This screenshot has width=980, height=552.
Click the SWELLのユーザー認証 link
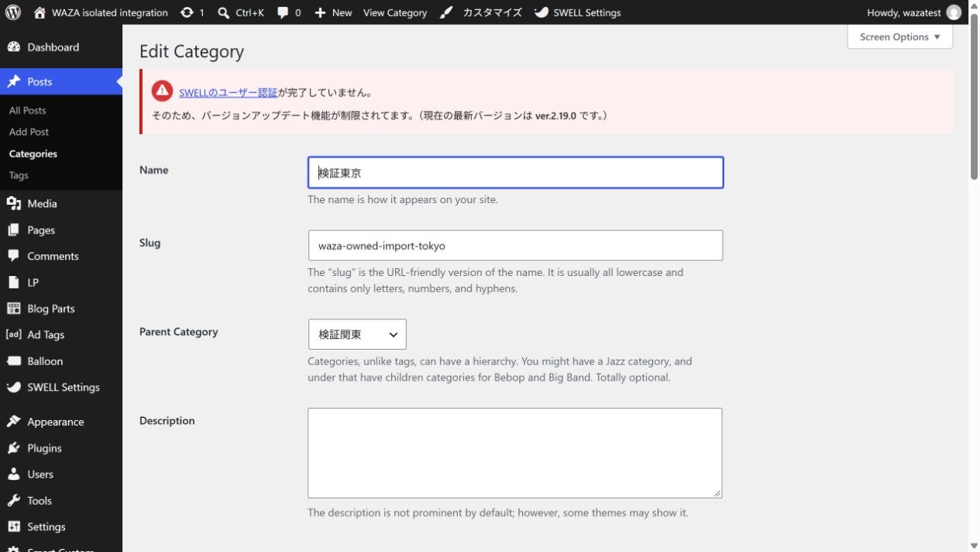pos(228,92)
